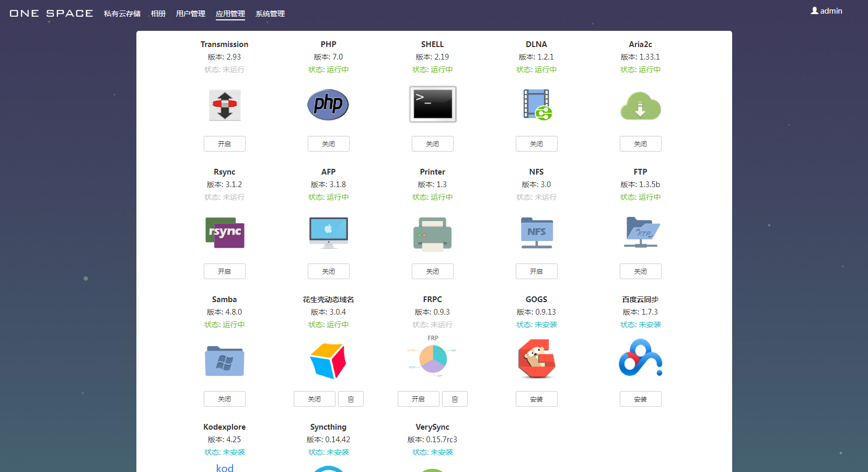Stop 花生壳动态域名 with 关闭 button
The height and width of the screenshot is (472, 868).
(x=315, y=399)
